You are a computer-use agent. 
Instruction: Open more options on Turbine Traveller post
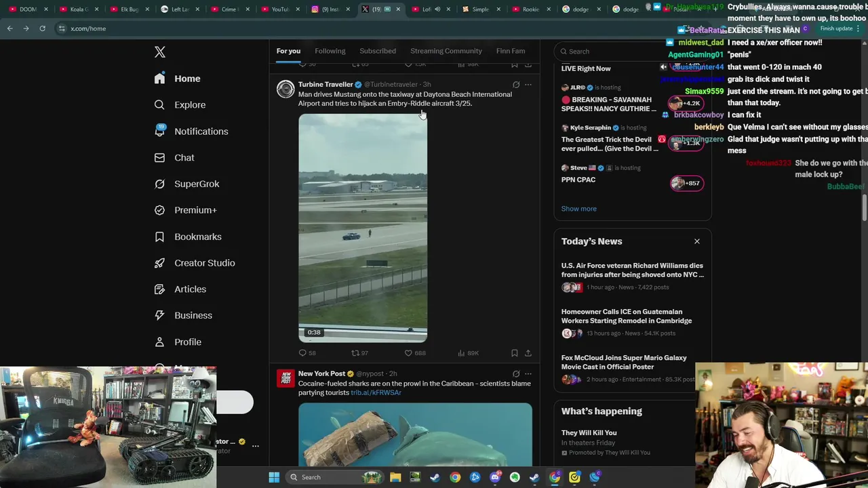[528, 85]
